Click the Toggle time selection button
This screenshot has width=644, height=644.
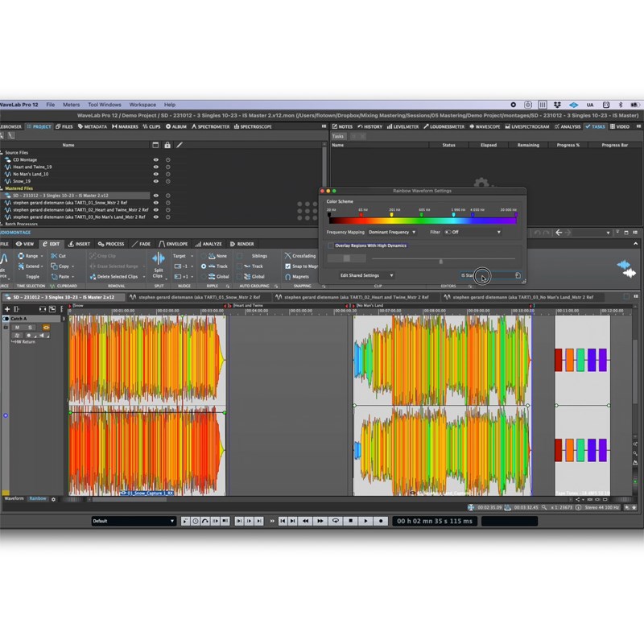pyautogui.click(x=31, y=276)
